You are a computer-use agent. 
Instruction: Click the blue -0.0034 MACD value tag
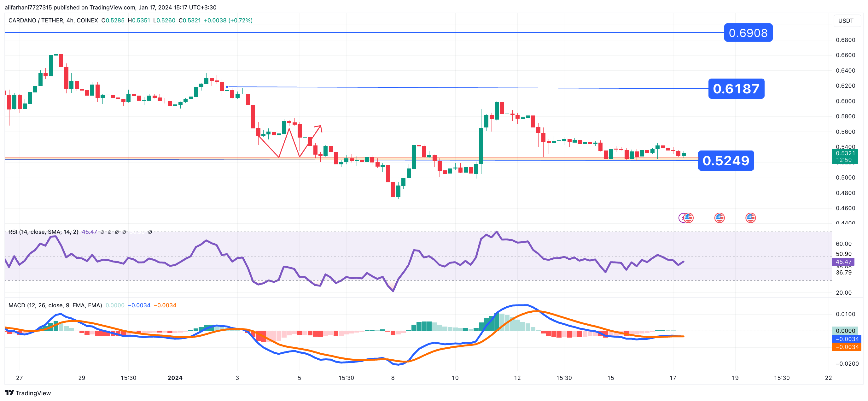coord(846,339)
